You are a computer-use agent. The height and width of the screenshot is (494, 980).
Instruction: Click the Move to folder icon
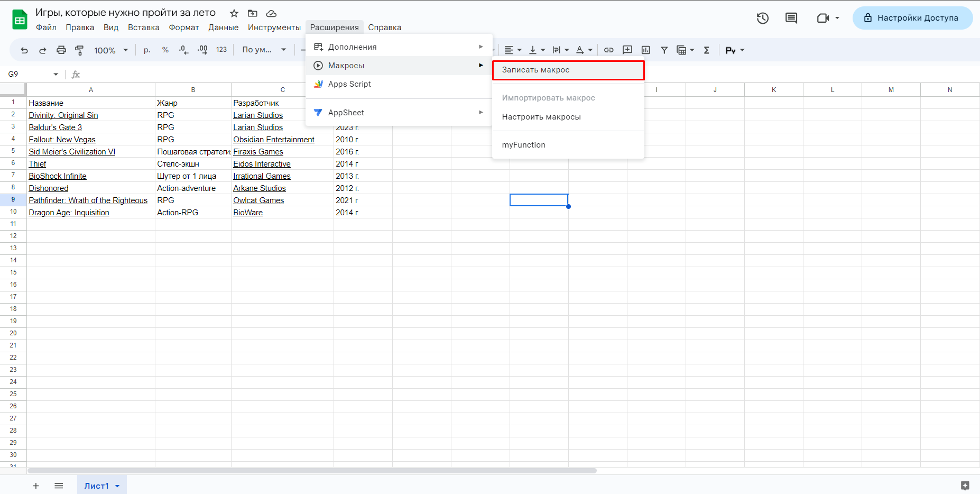tap(253, 13)
